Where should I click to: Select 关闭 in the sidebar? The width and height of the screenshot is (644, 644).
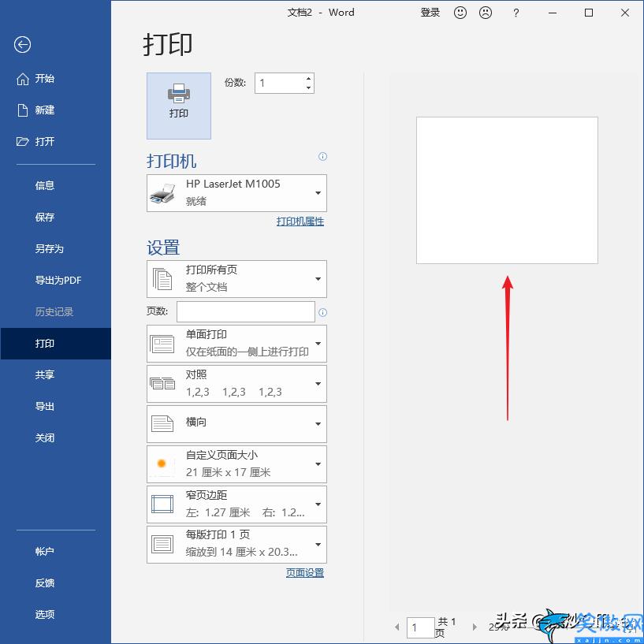pos(55,438)
